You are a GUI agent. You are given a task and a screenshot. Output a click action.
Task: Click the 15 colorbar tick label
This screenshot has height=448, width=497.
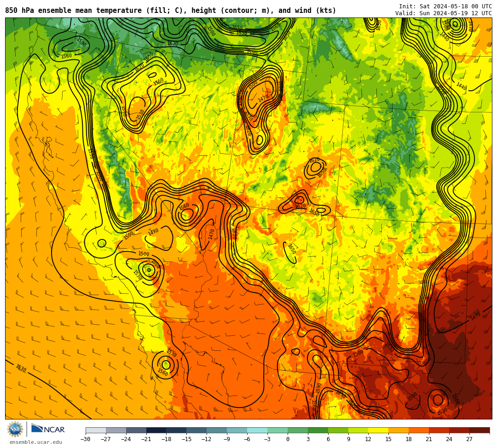(388, 439)
